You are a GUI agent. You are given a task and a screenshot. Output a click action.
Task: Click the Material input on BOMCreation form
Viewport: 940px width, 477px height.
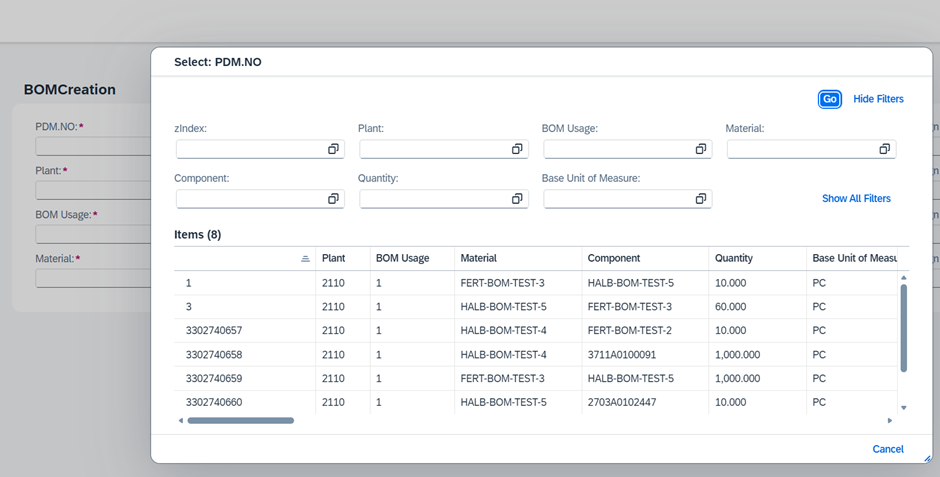tap(93, 278)
